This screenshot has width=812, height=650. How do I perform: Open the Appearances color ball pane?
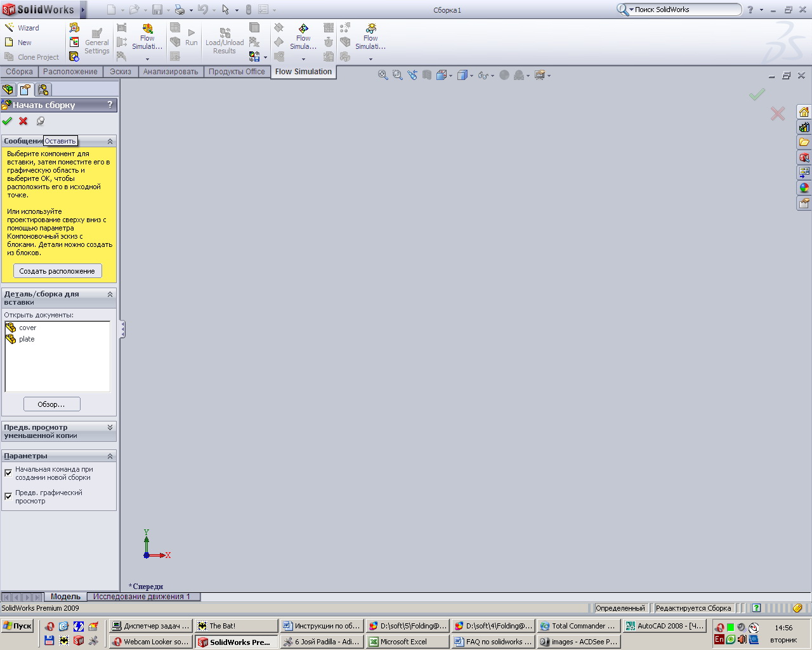pyautogui.click(x=804, y=188)
